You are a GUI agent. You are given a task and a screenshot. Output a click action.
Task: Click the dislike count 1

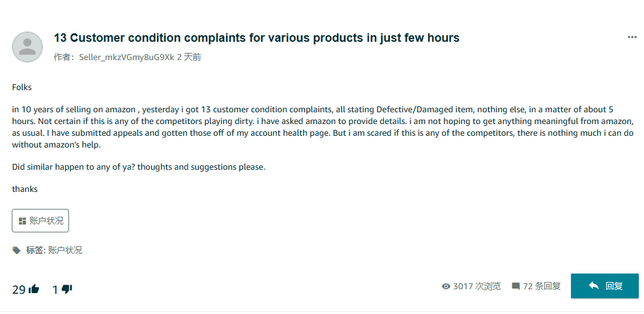point(55,289)
